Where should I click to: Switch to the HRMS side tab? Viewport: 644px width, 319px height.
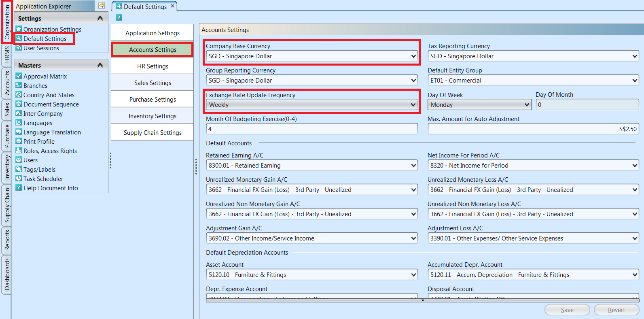[x=7, y=55]
